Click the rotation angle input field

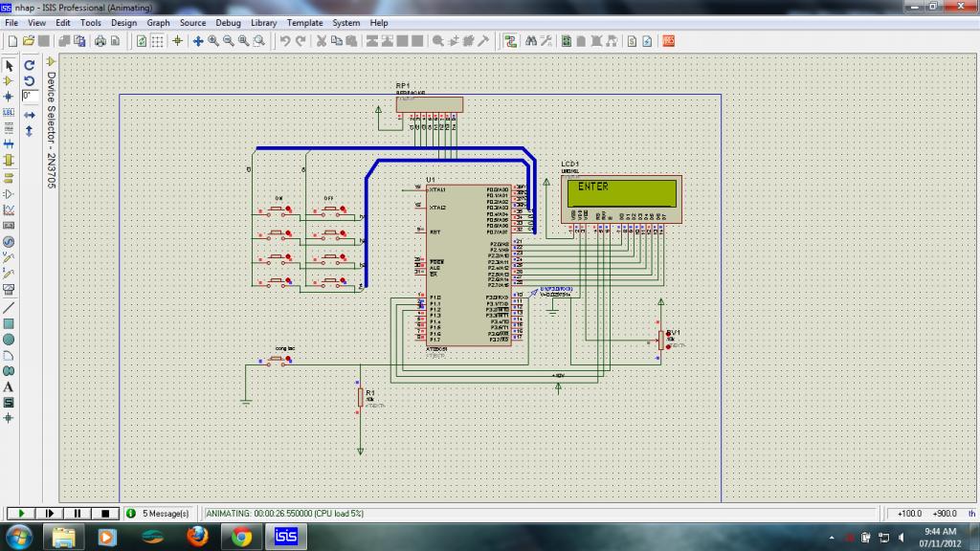(x=29, y=96)
